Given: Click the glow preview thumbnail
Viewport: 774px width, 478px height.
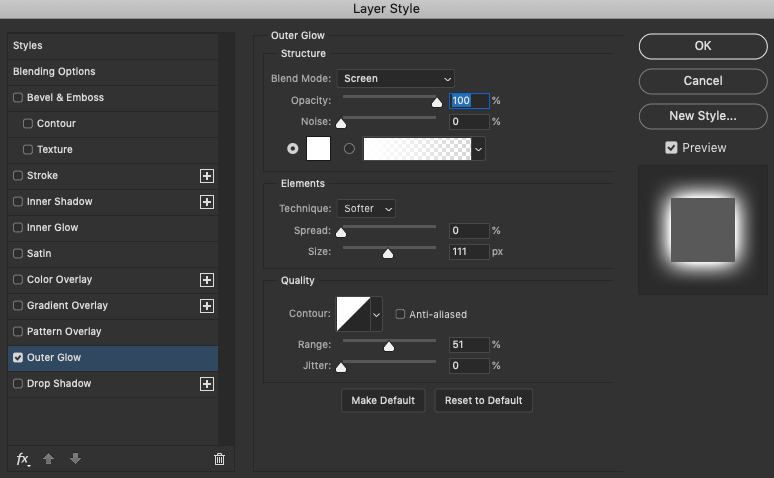Looking at the screenshot, I should click(703, 230).
